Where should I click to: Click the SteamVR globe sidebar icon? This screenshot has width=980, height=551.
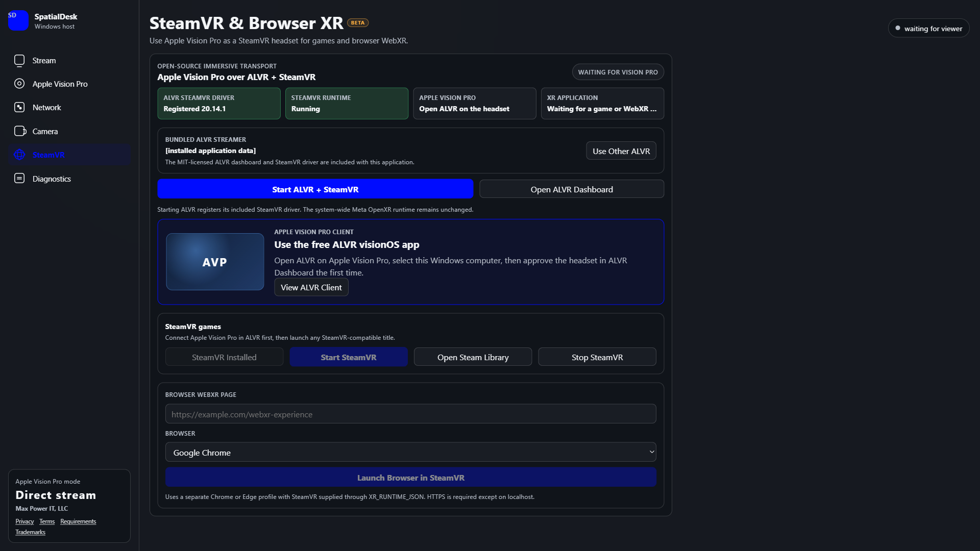(x=19, y=155)
